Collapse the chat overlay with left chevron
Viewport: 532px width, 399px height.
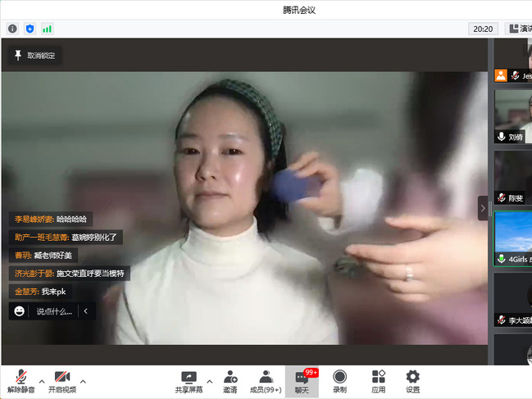(85, 311)
